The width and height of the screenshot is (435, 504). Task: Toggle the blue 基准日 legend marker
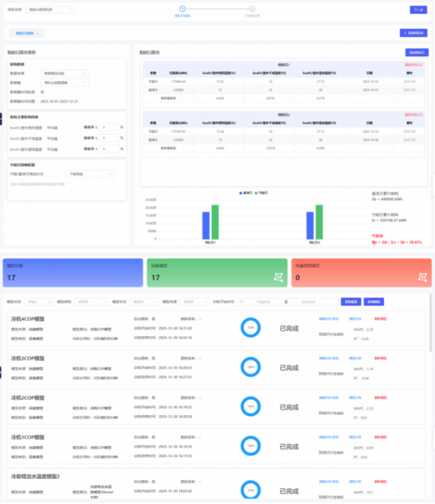240,193
